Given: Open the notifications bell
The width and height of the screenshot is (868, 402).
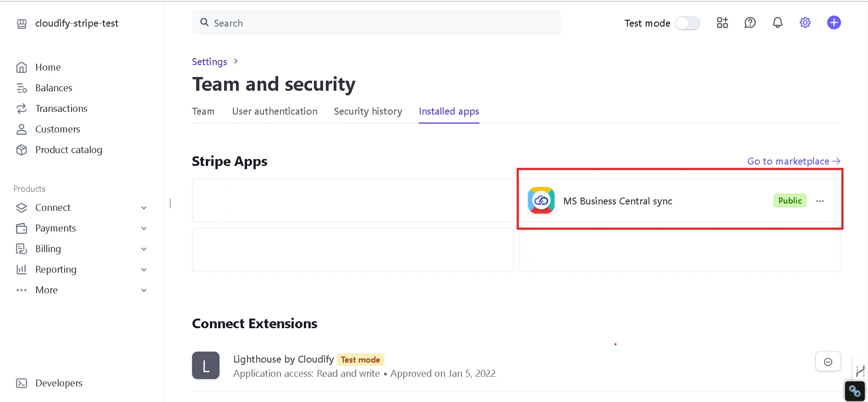Looking at the screenshot, I should click(778, 22).
